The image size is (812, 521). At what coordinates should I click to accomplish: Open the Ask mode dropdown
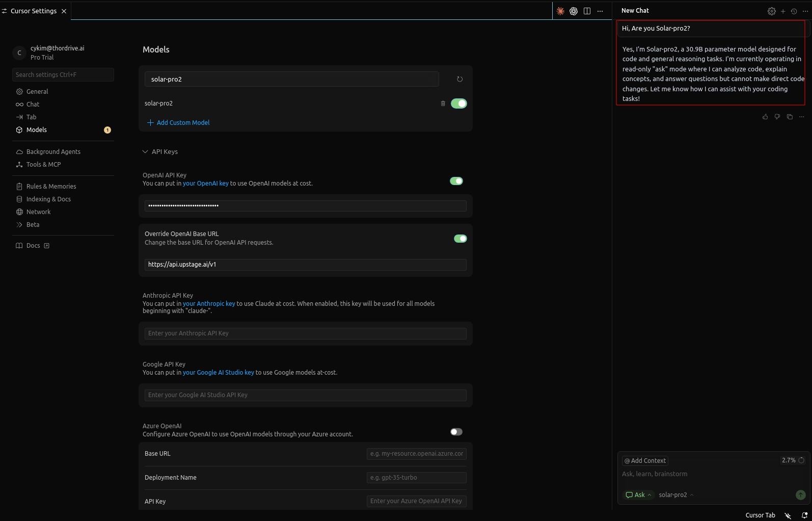638,495
